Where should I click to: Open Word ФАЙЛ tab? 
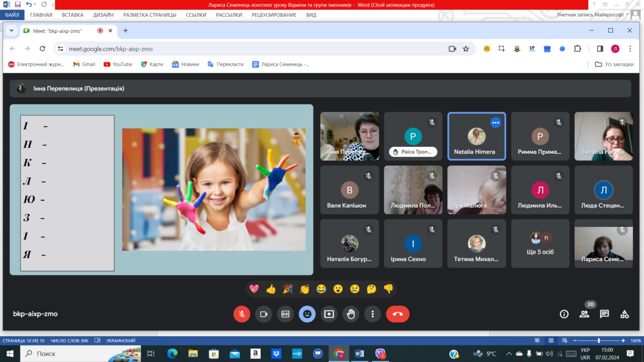(12, 15)
